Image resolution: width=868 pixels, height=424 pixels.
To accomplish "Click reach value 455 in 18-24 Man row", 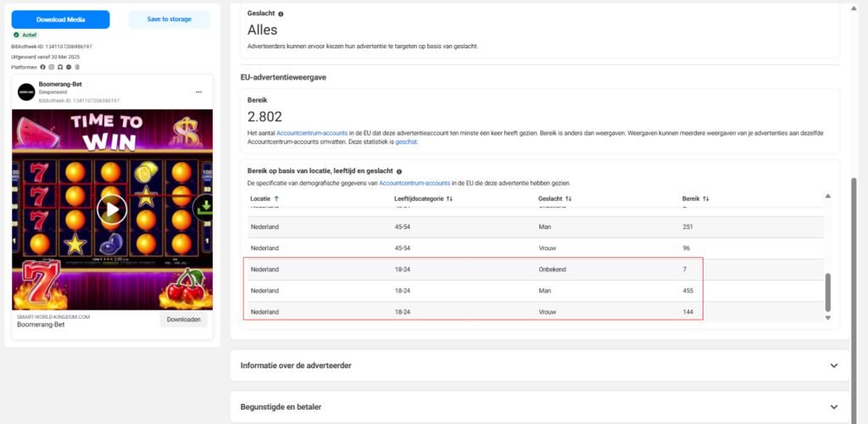I will tap(688, 291).
